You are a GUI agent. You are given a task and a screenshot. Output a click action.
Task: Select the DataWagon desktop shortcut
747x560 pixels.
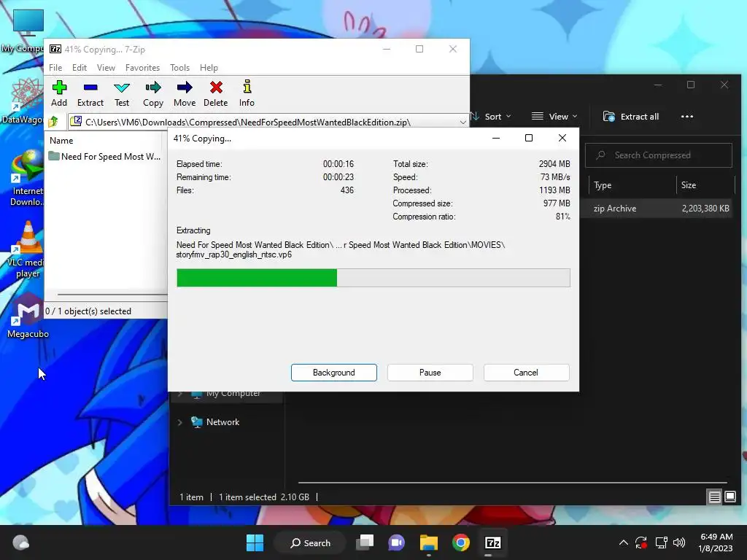pyautogui.click(x=23, y=101)
